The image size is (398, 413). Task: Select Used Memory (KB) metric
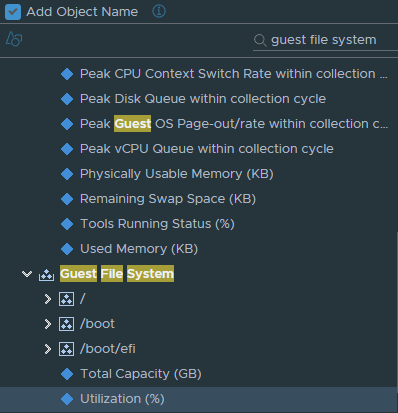pyautogui.click(x=139, y=249)
